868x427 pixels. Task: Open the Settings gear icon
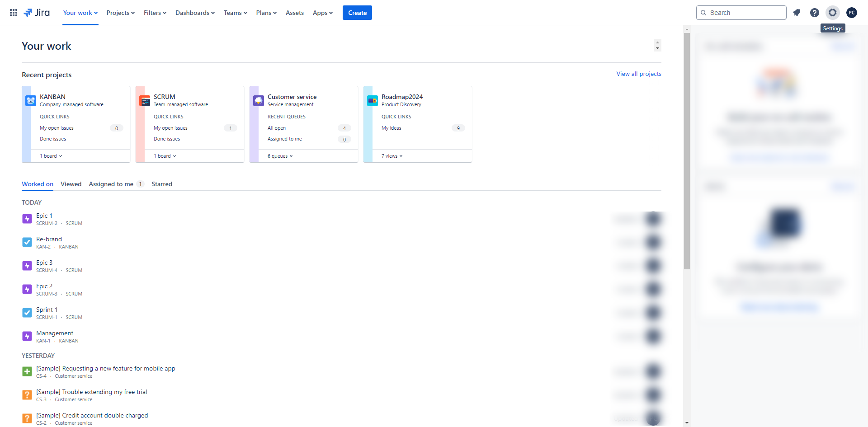click(x=832, y=13)
